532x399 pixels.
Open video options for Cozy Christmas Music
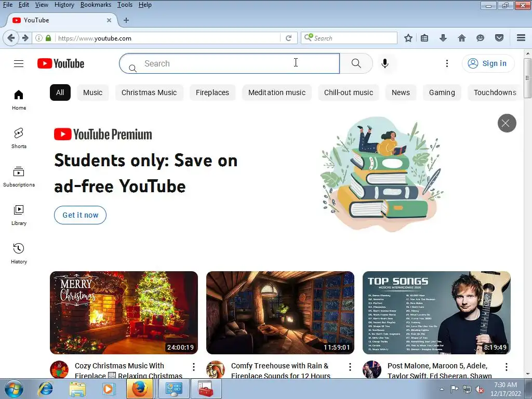193,367
